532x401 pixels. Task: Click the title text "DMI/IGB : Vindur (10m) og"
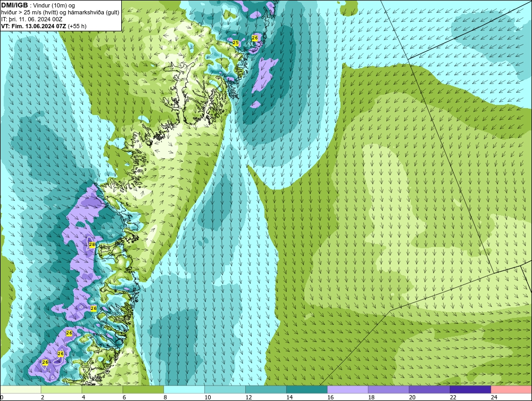pos(38,5)
